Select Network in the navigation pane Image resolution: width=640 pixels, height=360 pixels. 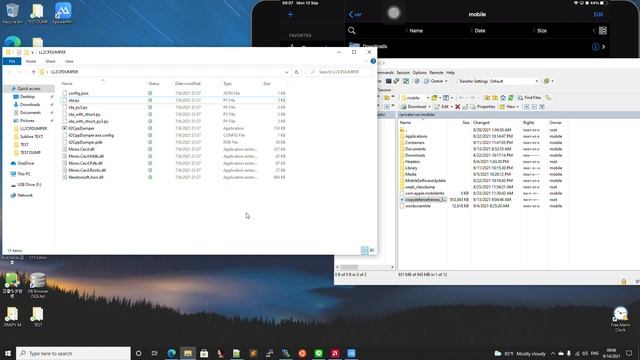25,195
